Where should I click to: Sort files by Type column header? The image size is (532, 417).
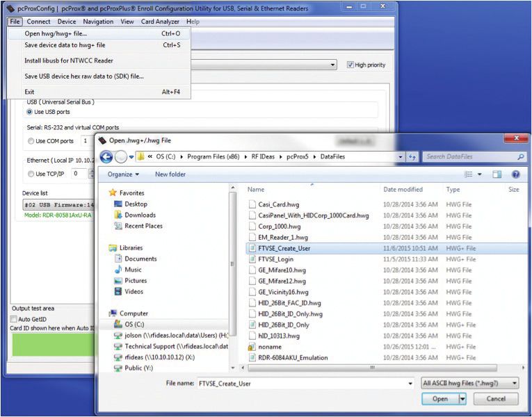pyautogui.click(x=453, y=190)
